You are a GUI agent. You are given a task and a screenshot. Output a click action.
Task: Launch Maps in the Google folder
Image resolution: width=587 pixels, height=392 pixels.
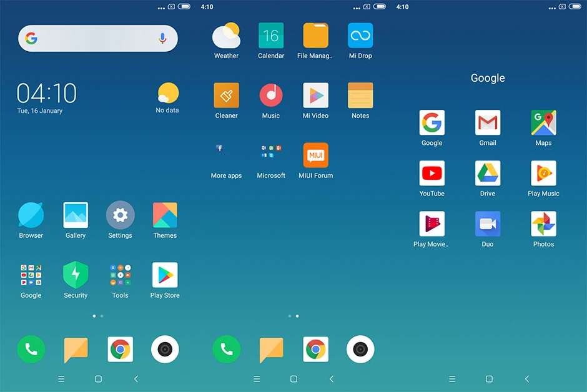click(543, 123)
